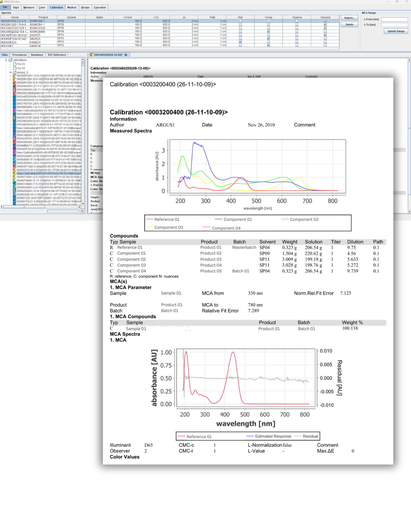
Task: Click the ARGUS/Color application logo icon
Action: 2,2
